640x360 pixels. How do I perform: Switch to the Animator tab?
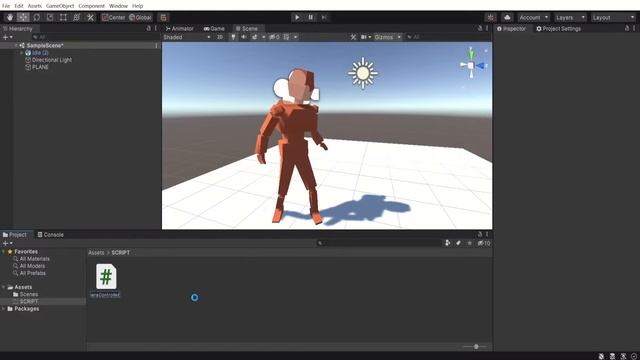[179, 29]
